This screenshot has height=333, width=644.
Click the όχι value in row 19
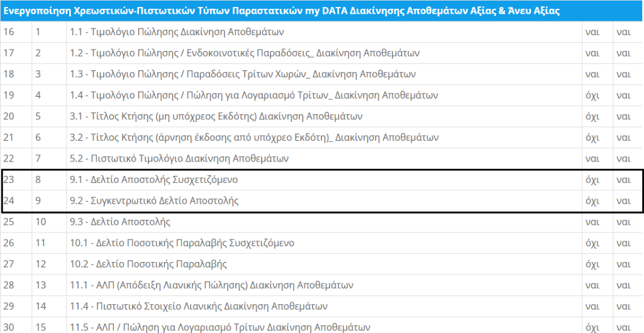[597, 95]
